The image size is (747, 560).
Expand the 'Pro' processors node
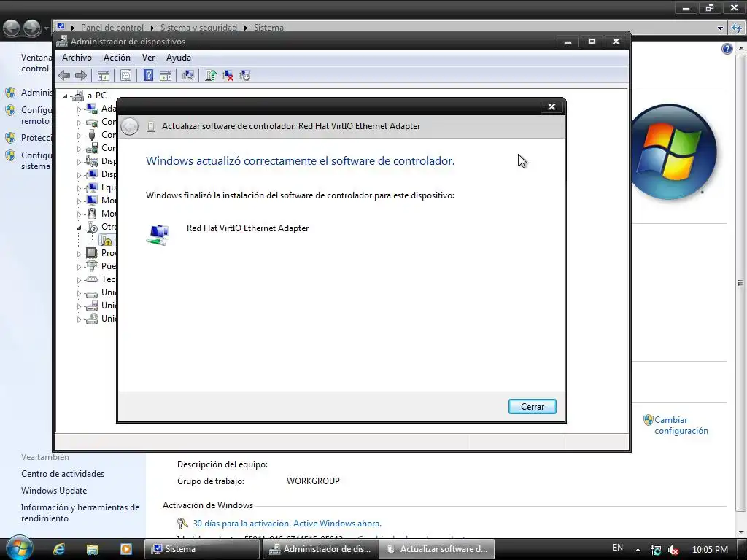pos(79,254)
